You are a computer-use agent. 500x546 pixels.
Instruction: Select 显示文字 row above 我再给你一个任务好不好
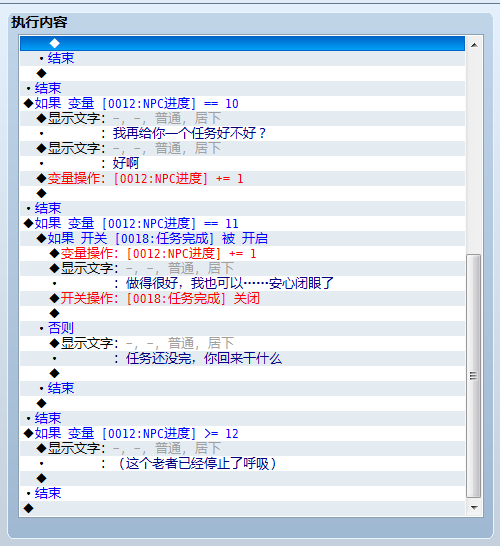click(242, 118)
